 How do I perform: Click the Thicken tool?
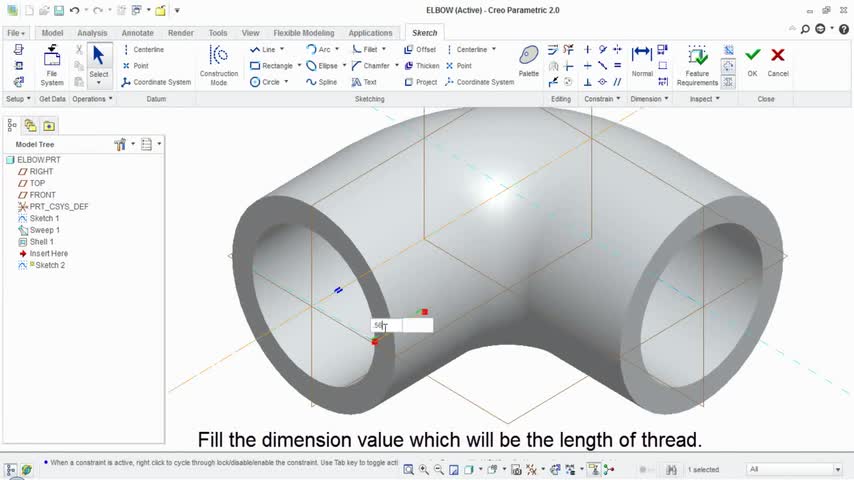point(422,66)
